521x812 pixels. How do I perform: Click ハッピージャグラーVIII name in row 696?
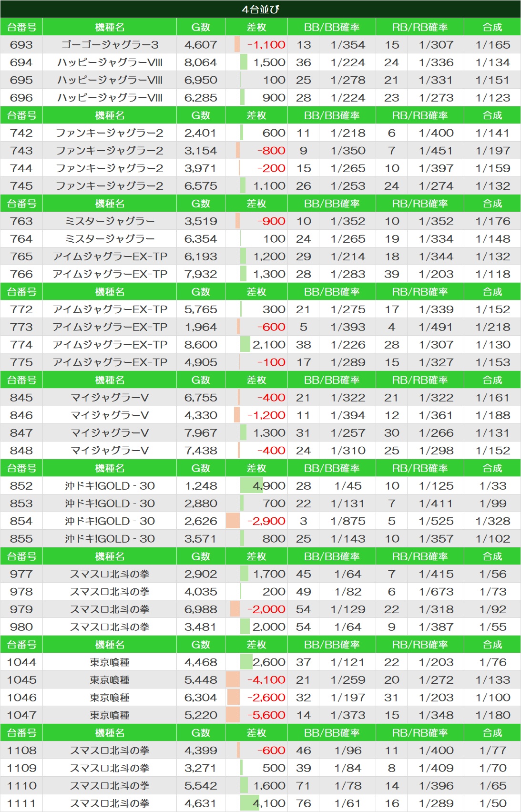pos(110,98)
